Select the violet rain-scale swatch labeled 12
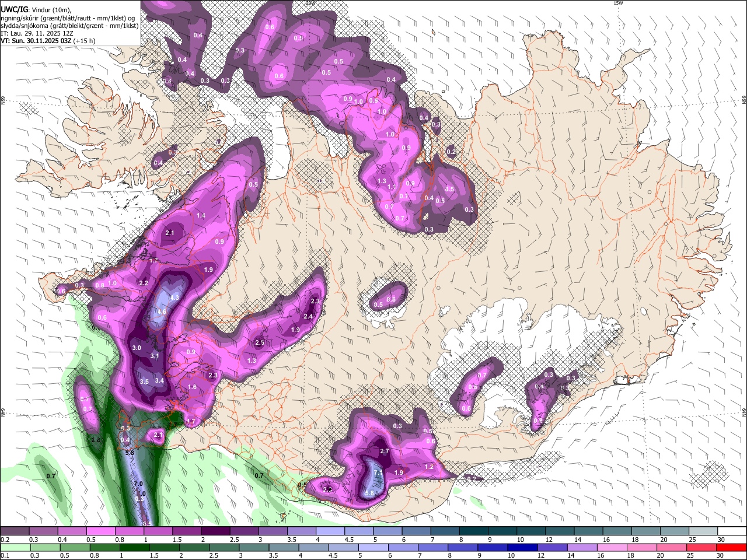747x560 pixels. 553,547
